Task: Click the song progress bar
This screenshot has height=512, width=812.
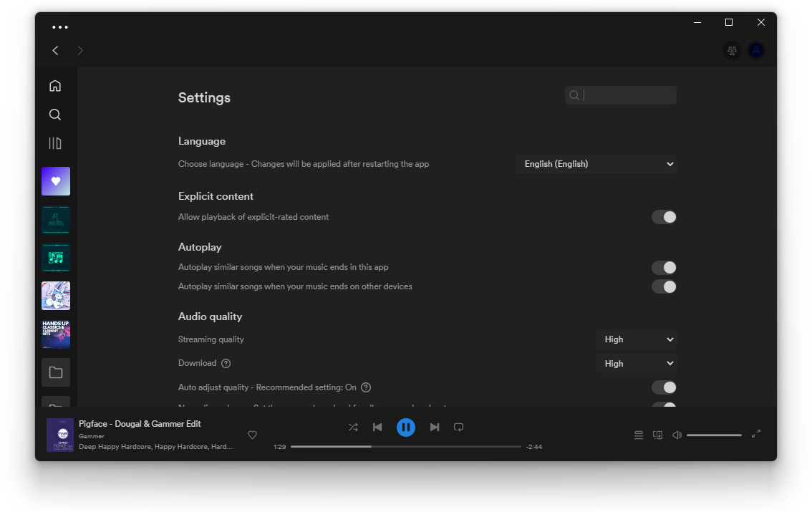Action: 406,446
